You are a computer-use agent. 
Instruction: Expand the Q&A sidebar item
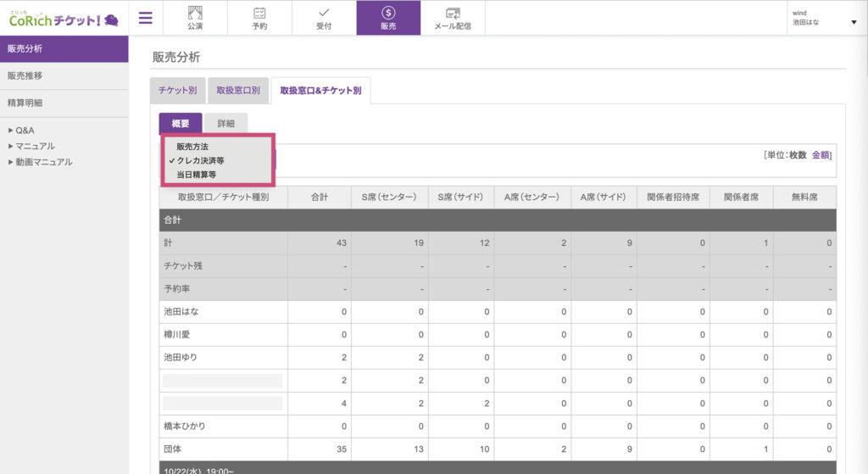[x=24, y=131]
